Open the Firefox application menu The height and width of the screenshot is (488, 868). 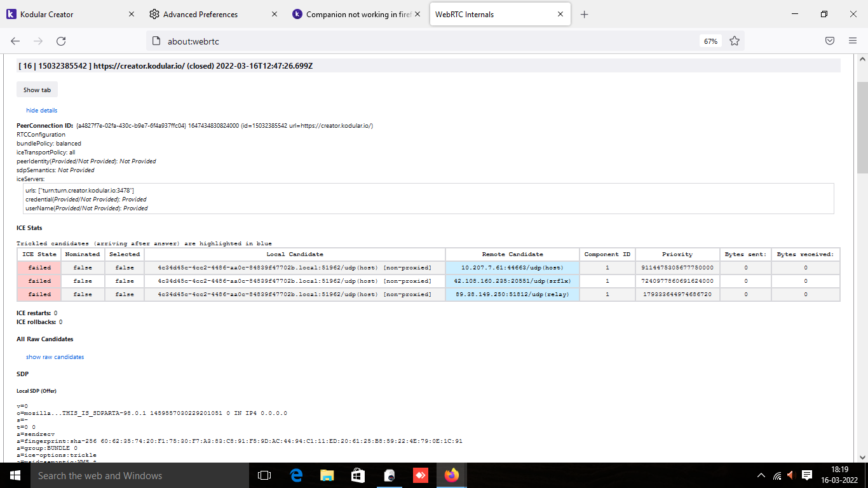tap(853, 41)
